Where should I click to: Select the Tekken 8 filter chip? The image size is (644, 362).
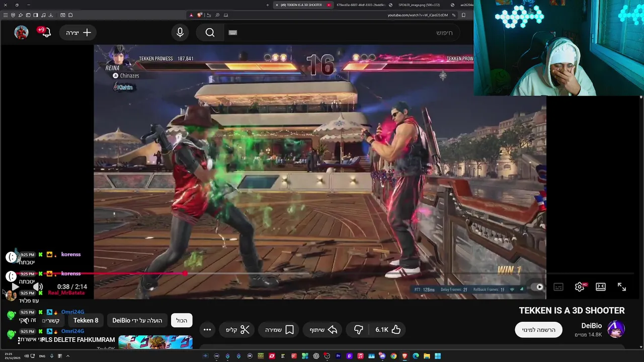pyautogui.click(x=86, y=320)
